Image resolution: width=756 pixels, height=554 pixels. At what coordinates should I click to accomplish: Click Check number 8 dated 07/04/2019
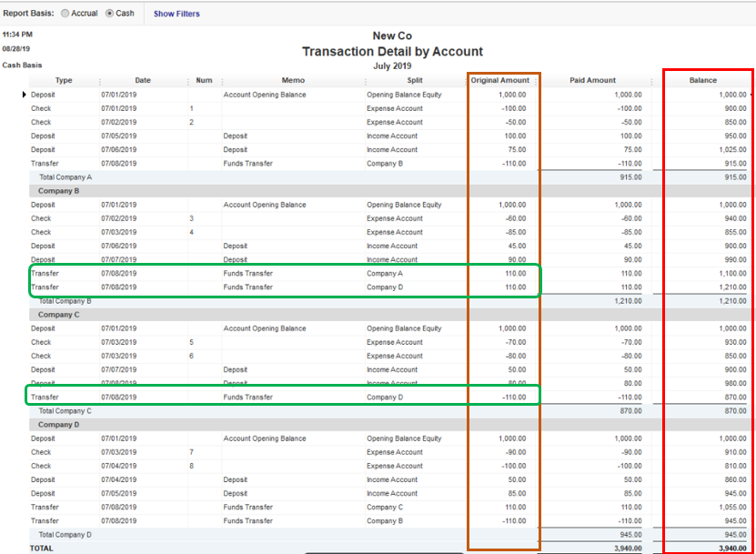coord(191,467)
